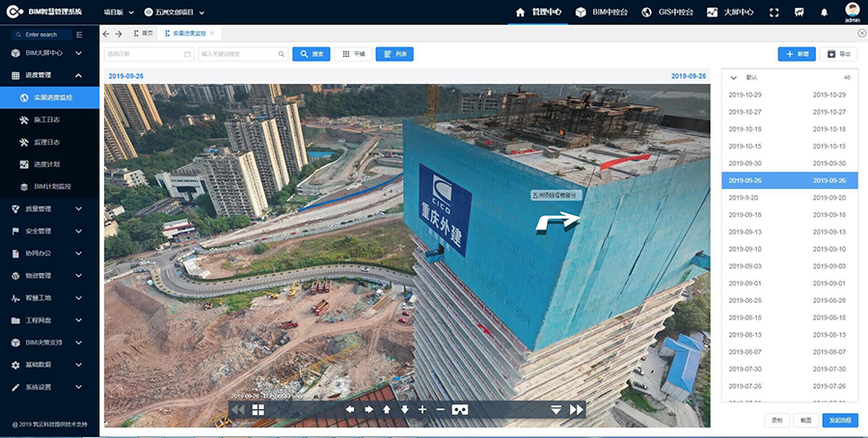The image size is (868, 438).
Task: Open the 项目版 dropdown
Action: 119,13
